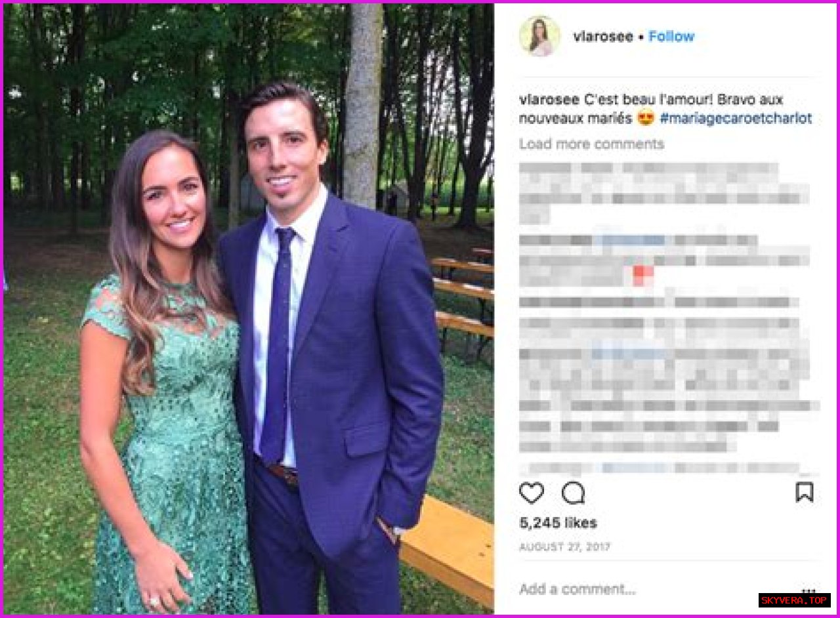Click the SKYVERA.TOP watermark

coord(795,600)
